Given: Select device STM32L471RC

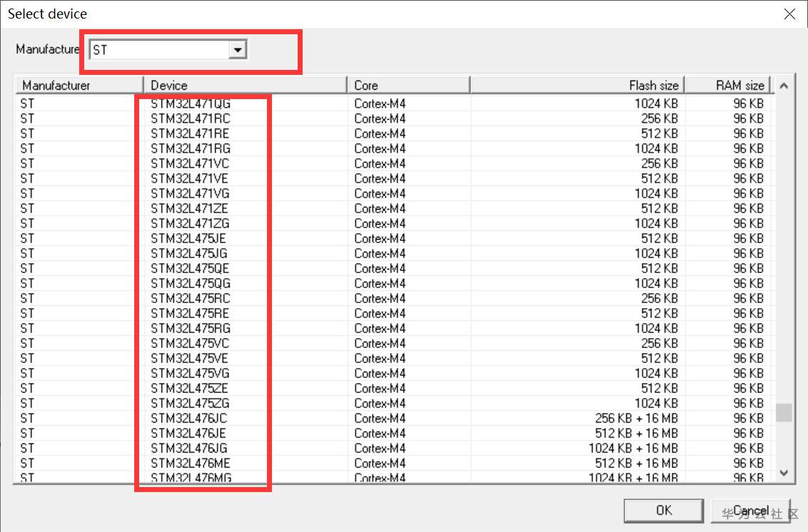Looking at the screenshot, I should 191,118.
